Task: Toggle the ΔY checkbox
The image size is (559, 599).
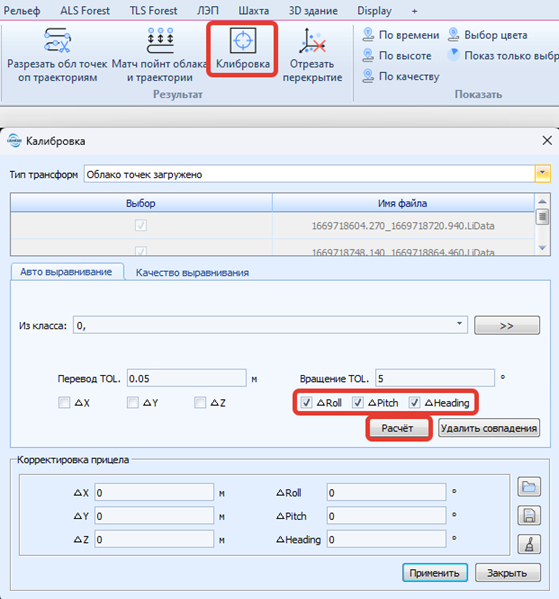Action: 133,402
